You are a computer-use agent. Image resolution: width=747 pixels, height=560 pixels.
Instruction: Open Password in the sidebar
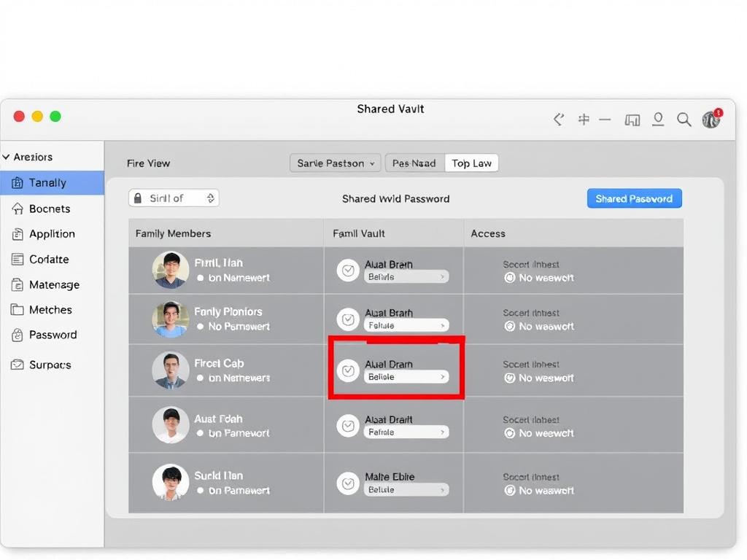click(52, 335)
